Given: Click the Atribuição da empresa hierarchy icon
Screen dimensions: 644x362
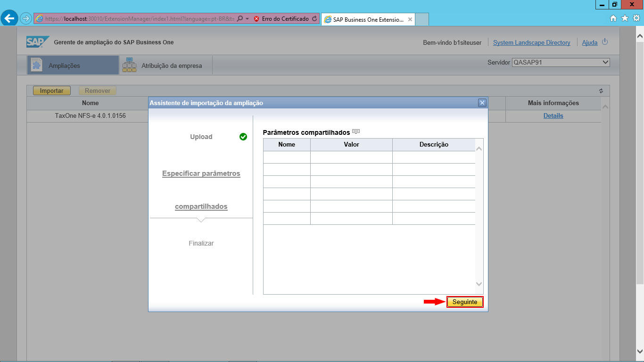Looking at the screenshot, I should click(129, 65).
